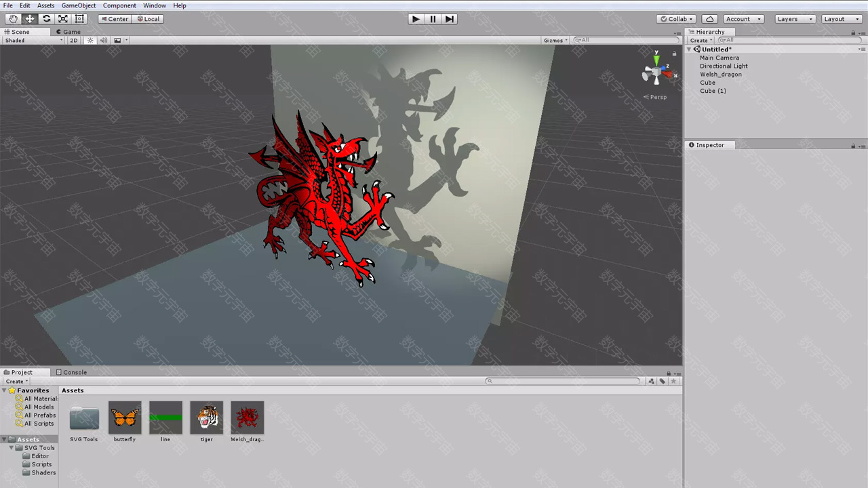Viewport: 868px width, 488px height.
Task: Select the Welsh_dragon asset thumbnail
Action: 247,418
